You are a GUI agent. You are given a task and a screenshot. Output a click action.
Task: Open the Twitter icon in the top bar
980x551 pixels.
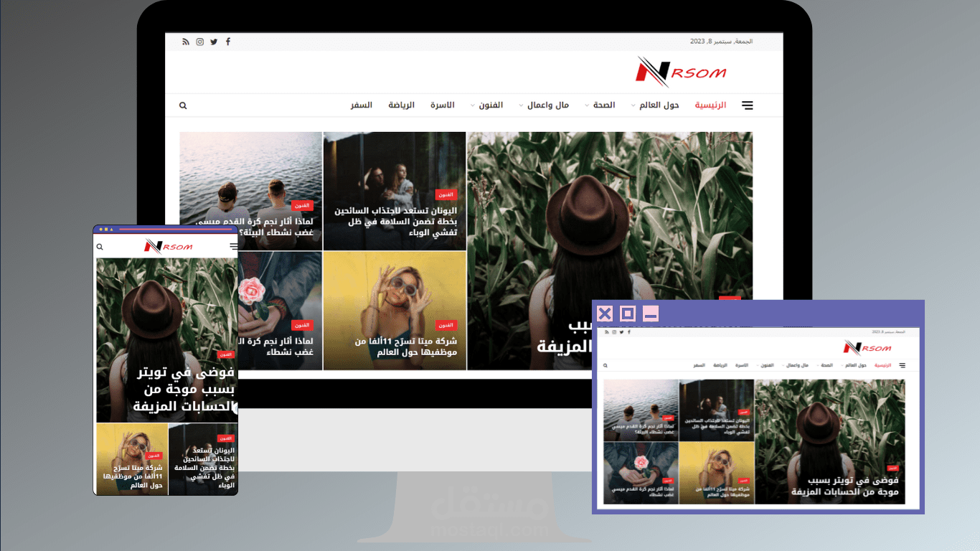click(213, 41)
